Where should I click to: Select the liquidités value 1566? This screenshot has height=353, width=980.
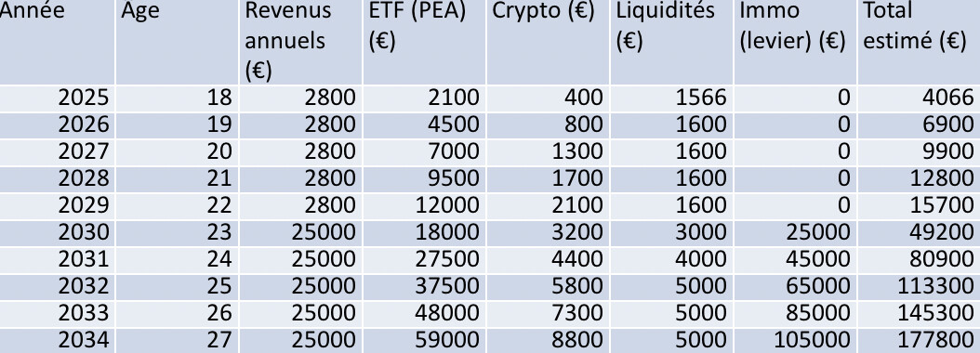[x=671, y=98]
